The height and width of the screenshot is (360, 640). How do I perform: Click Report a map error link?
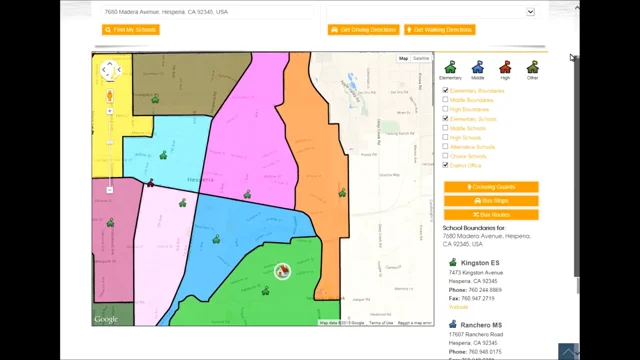click(415, 323)
